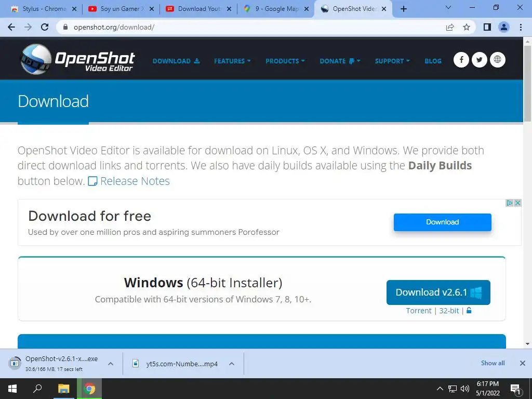Click the volume speaker tray icon

tap(465, 389)
